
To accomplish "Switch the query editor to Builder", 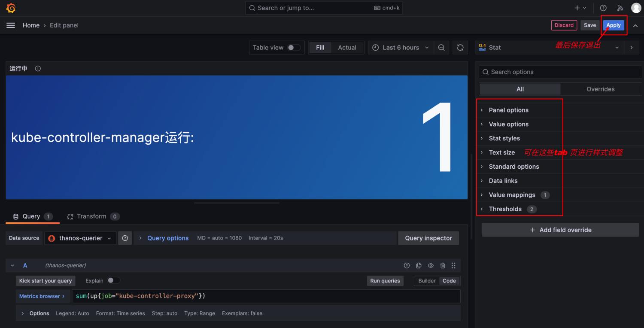I will pos(427,281).
